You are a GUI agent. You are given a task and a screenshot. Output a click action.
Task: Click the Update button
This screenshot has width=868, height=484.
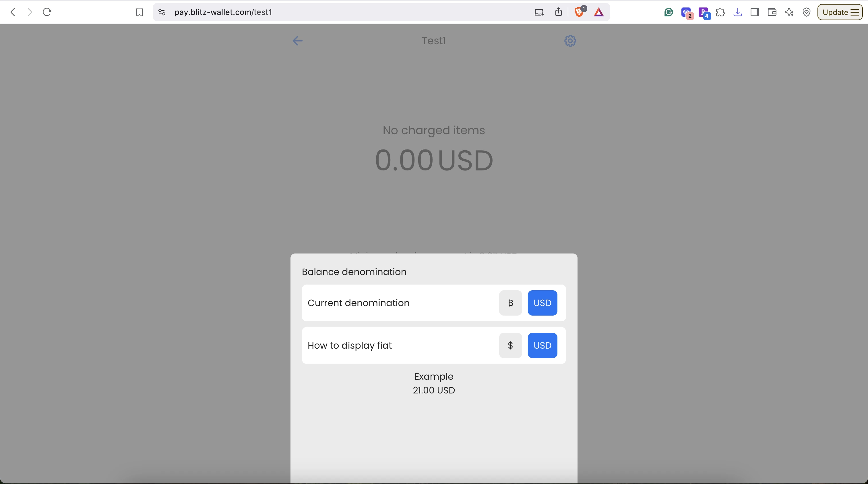pyautogui.click(x=835, y=12)
